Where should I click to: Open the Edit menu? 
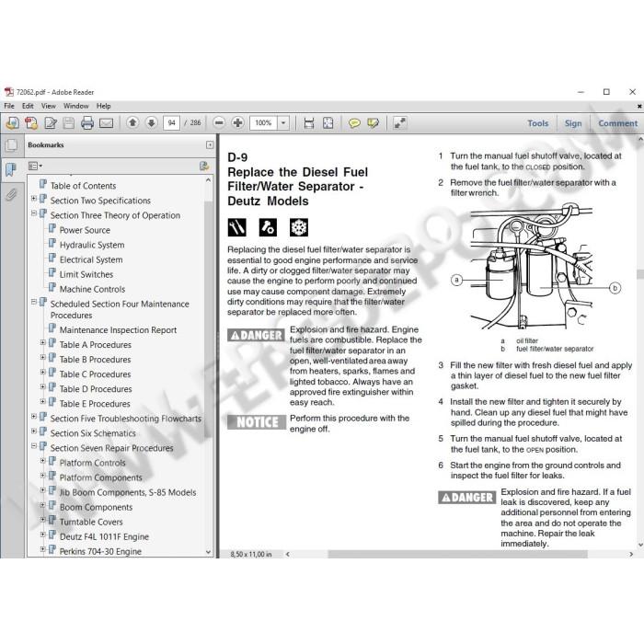28,106
